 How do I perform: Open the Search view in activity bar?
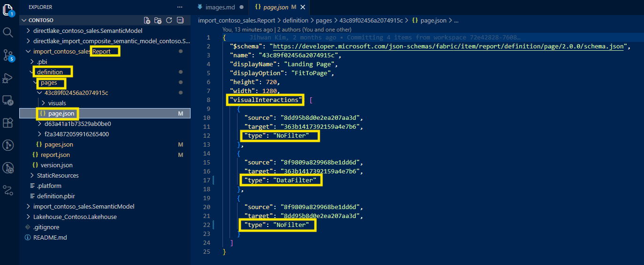tap(8, 32)
